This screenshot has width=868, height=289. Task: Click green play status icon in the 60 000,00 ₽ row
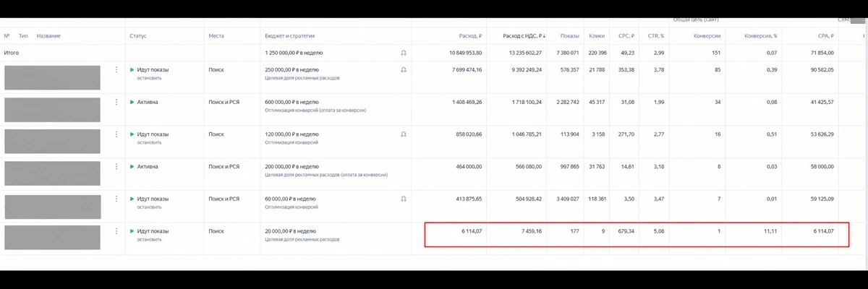tap(132, 199)
